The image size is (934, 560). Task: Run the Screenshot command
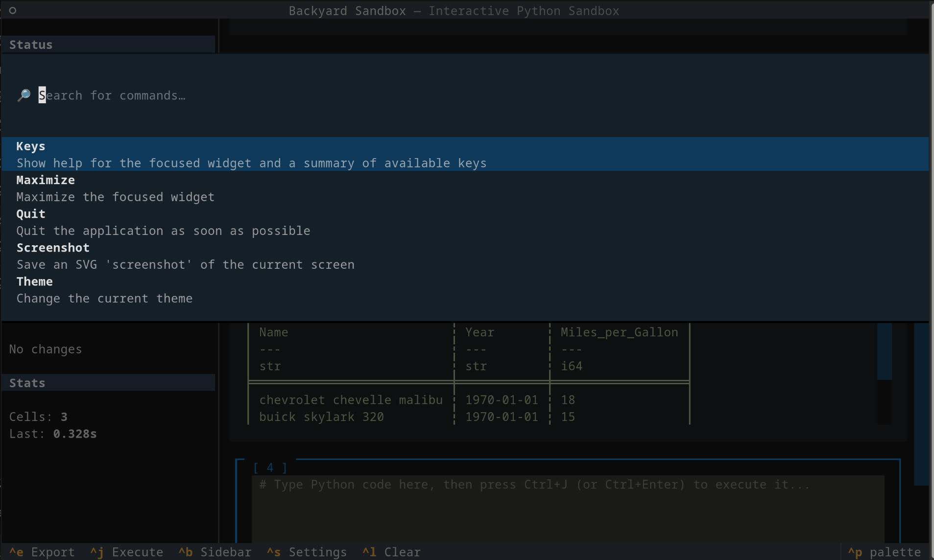pyautogui.click(x=465, y=256)
